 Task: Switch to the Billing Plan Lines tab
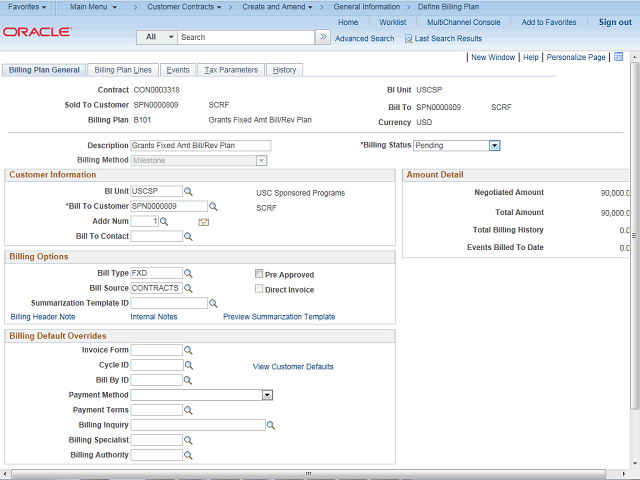pos(123,70)
